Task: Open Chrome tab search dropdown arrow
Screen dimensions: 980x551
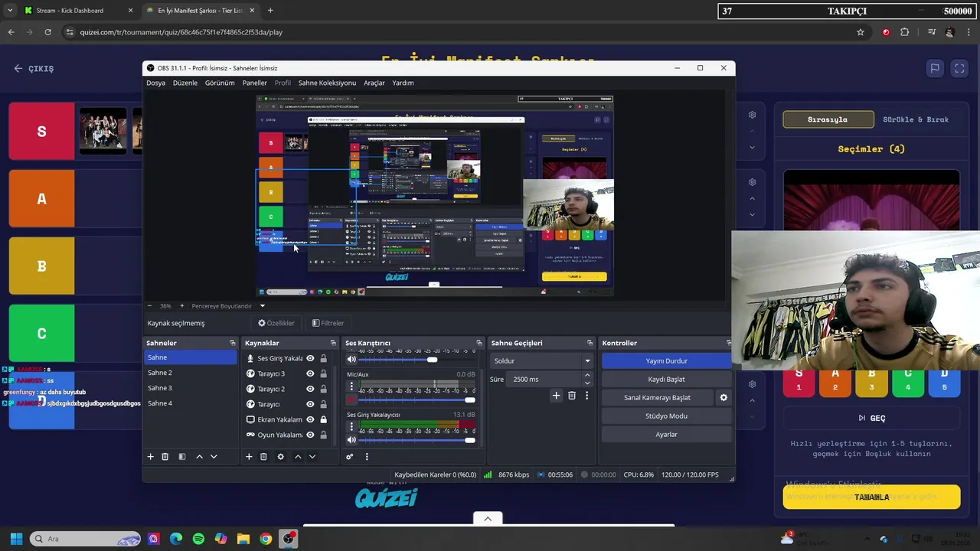Action: (x=10, y=11)
